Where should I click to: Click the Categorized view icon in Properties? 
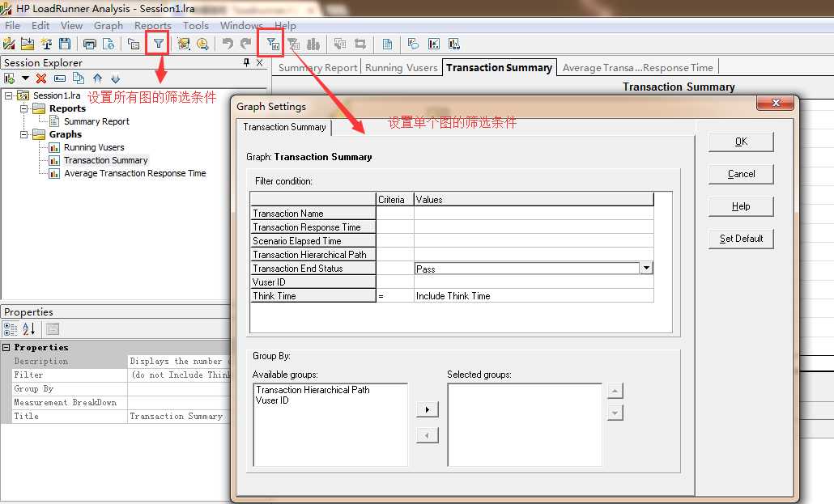10,329
